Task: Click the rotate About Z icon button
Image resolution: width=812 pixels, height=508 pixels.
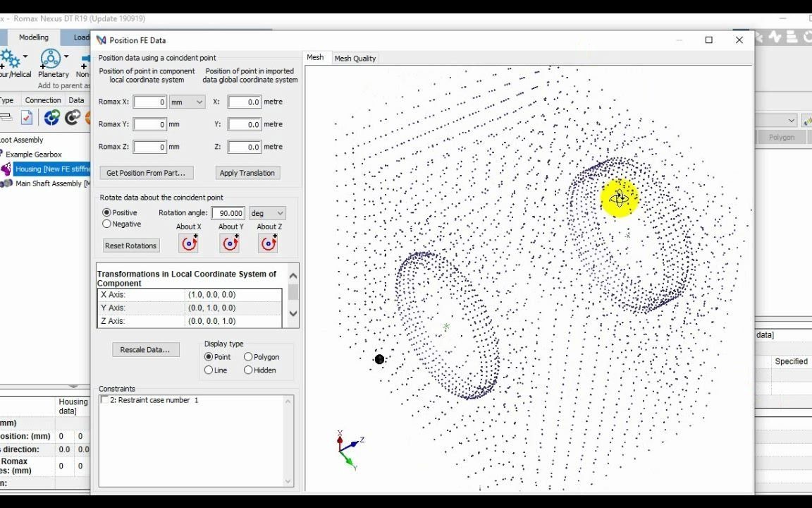Action: (269, 243)
